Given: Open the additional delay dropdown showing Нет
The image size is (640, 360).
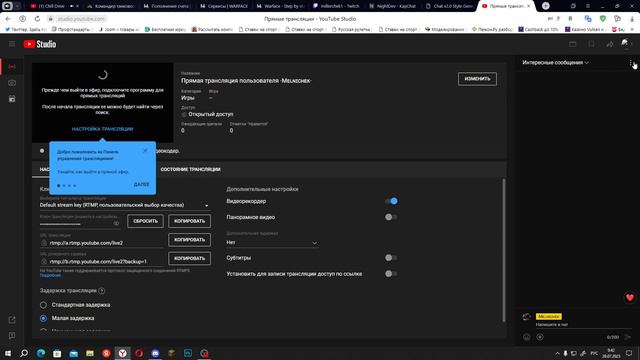Looking at the screenshot, I should 272,242.
